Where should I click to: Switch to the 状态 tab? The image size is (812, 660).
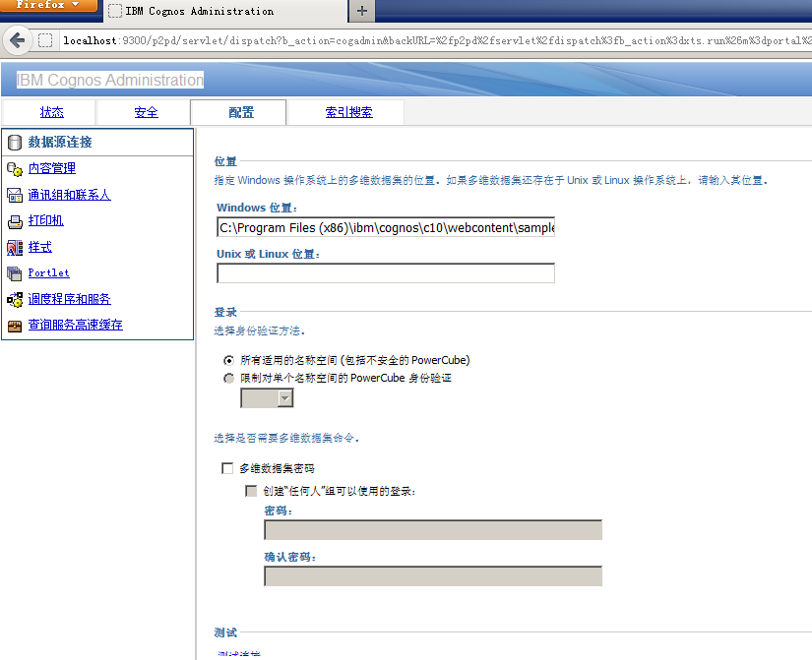pyautogui.click(x=52, y=112)
